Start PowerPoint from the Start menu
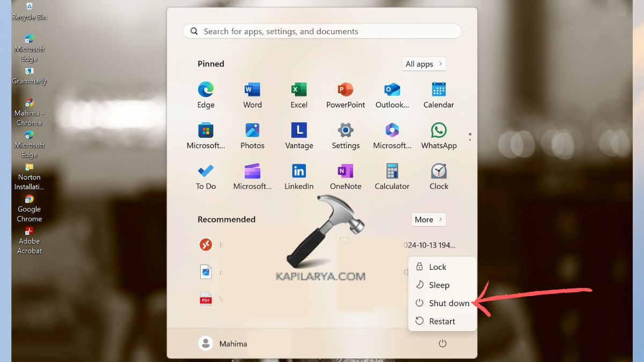This screenshot has height=362, width=644. point(346,95)
